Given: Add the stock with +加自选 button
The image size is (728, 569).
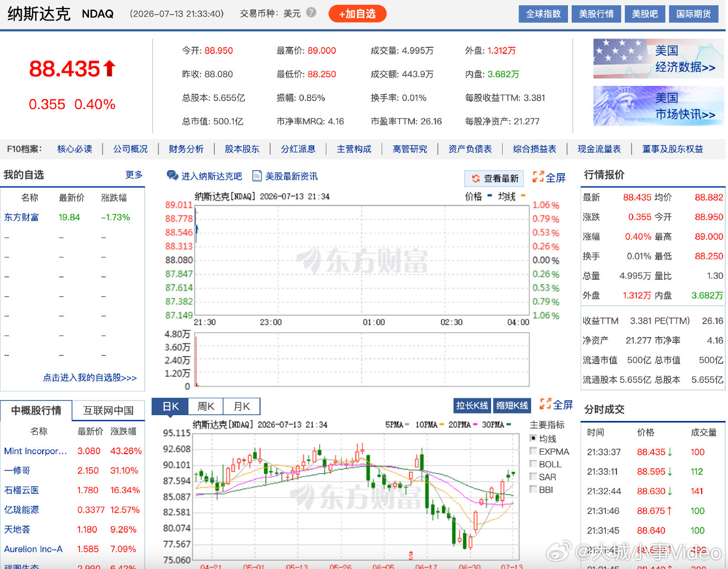Looking at the screenshot, I should tap(357, 14).
